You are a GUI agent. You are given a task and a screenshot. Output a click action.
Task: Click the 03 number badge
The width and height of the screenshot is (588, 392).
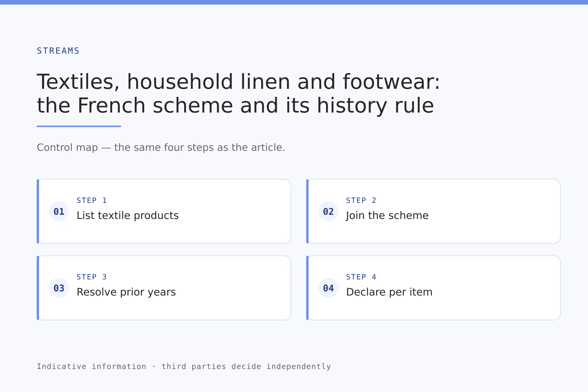click(59, 288)
